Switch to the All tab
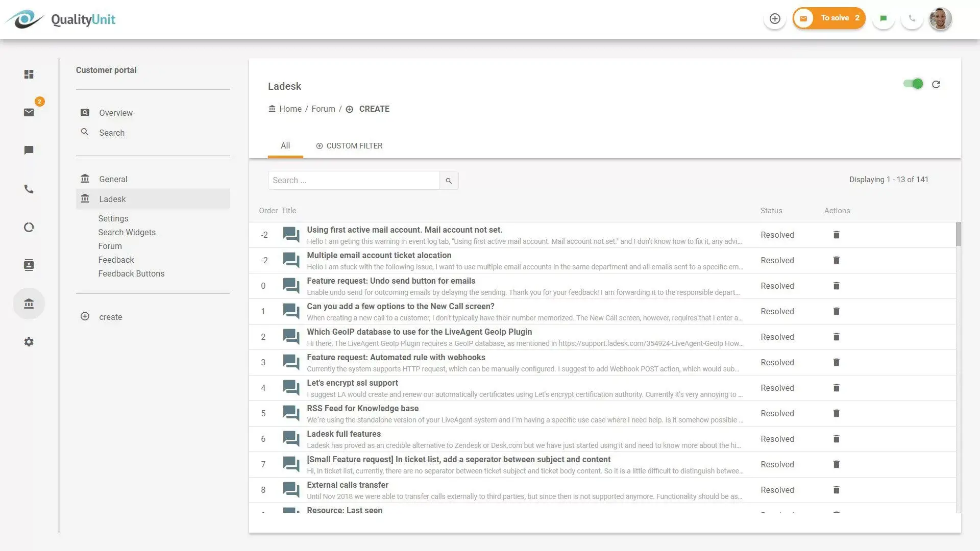The image size is (980, 551). (x=285, y=145)
